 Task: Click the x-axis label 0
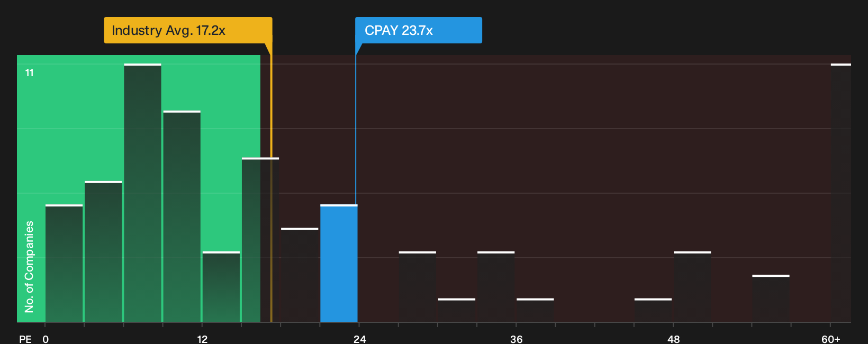[x=46, y=339]
